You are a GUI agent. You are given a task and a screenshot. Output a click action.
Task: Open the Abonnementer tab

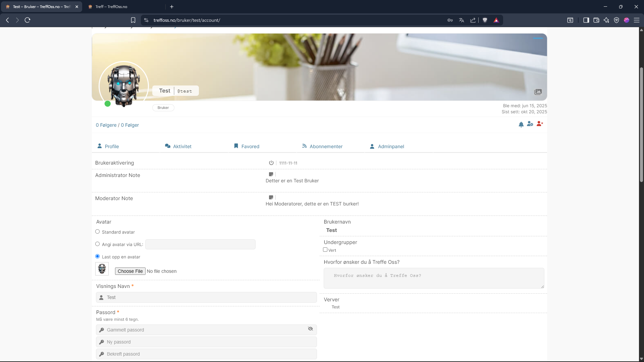(x=326, y=146)
